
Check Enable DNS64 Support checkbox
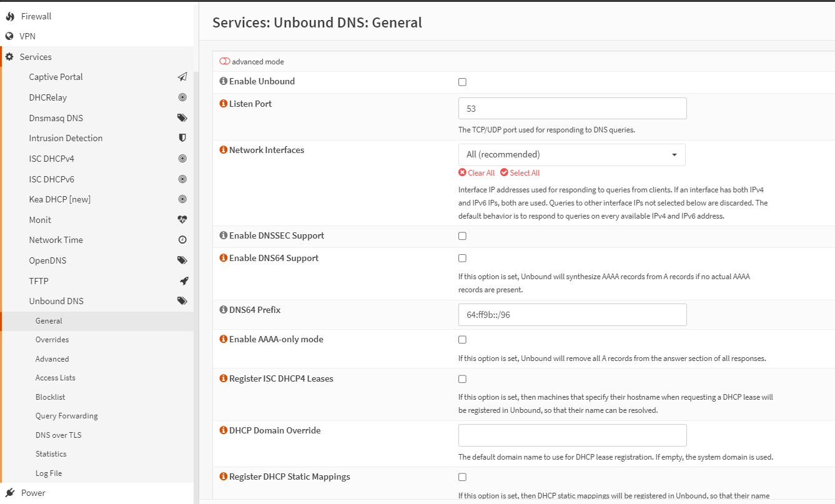(x=462, y=258)
